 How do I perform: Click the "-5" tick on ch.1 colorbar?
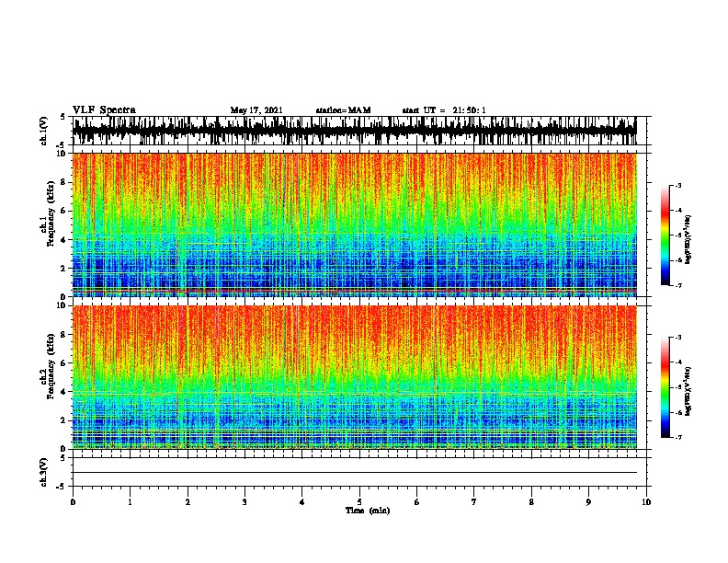(678, 236)
